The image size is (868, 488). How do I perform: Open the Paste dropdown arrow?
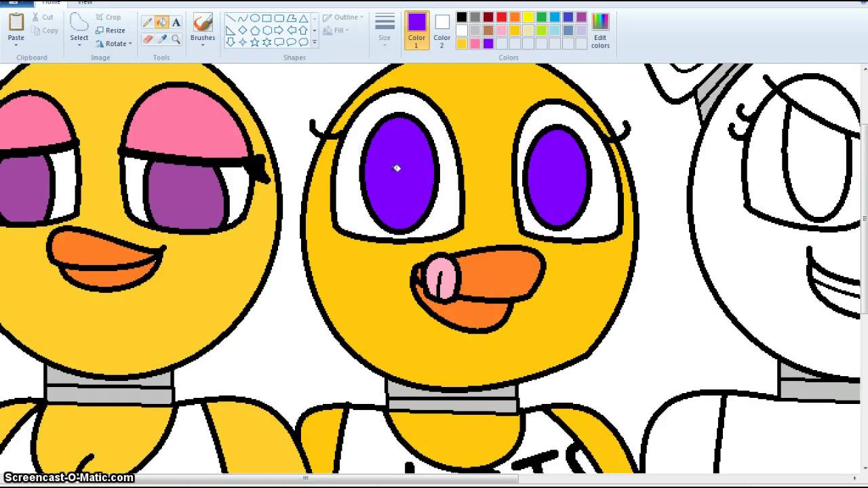[x=16, y=44]
